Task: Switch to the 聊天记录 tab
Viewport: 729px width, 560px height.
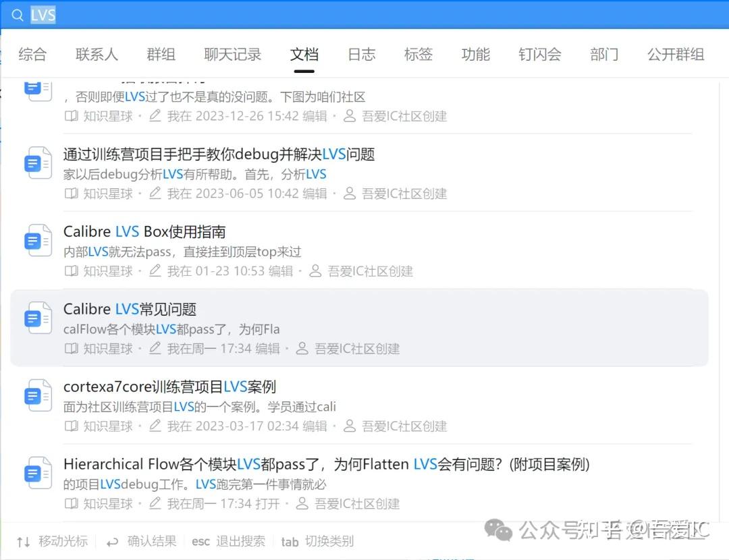Action: (232, 54)
